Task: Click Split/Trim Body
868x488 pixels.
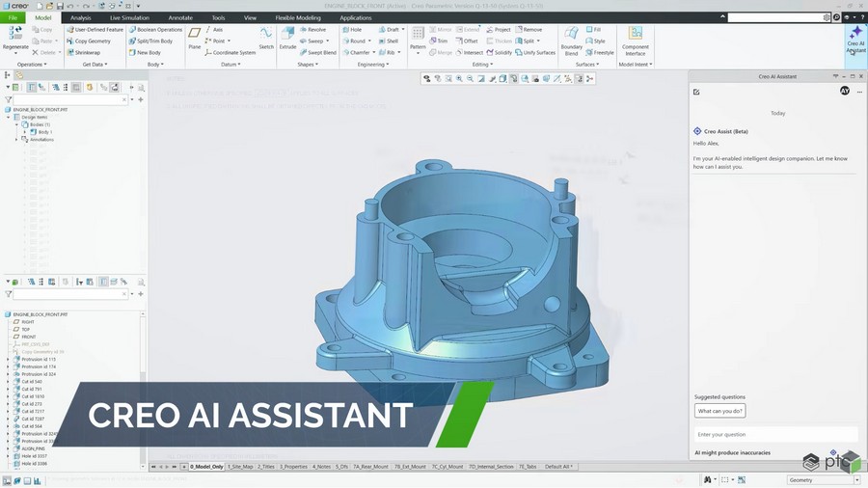Action: point(150,41)
